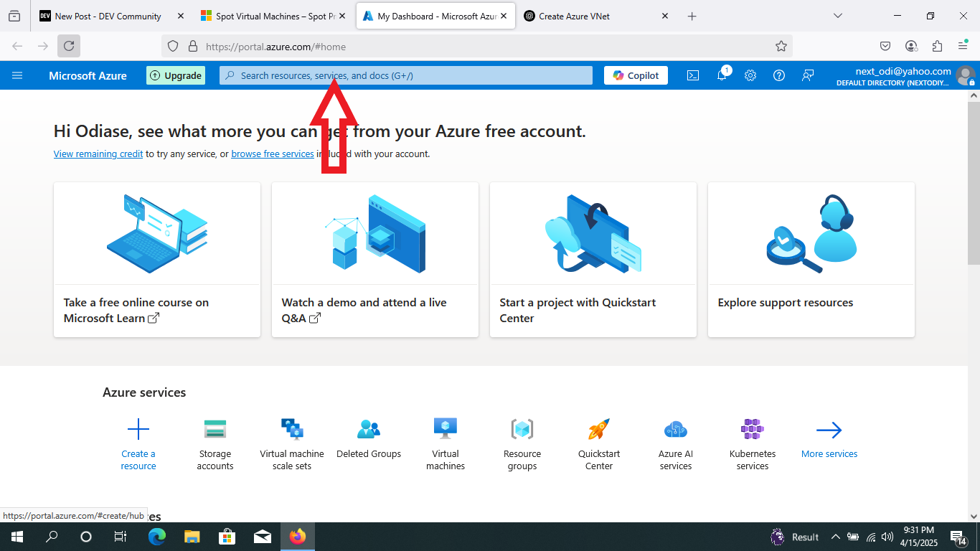Open Azure AI services icon

click(676, 429)
